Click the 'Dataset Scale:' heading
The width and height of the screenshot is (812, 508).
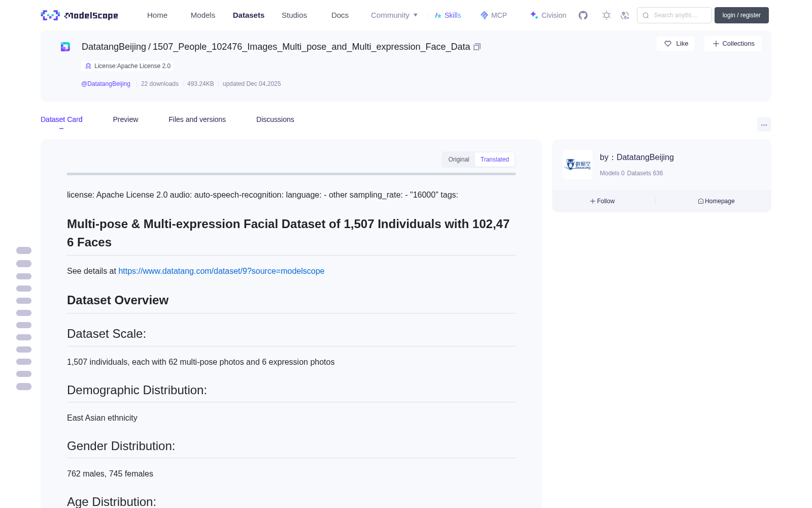(x=107, y=334)
